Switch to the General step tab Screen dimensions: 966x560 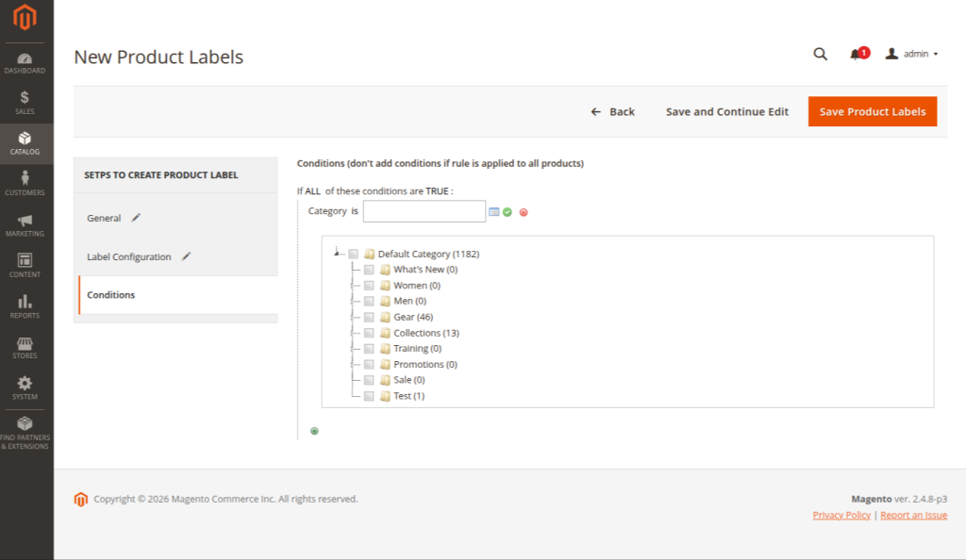pos(104,218)
